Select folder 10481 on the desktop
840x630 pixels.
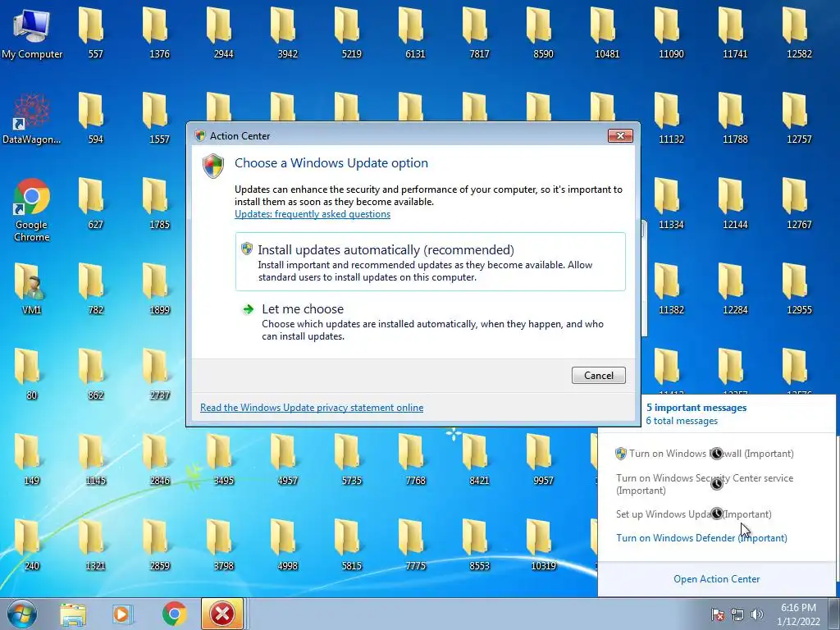tap(607, 33)
